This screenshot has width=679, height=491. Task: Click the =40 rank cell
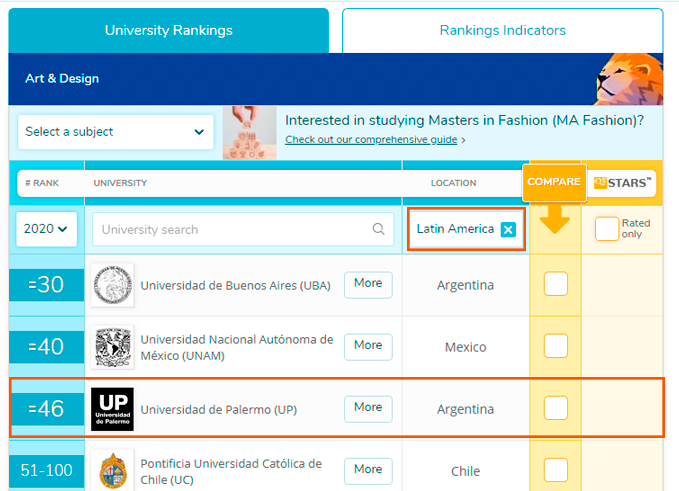tap(46, 347)
